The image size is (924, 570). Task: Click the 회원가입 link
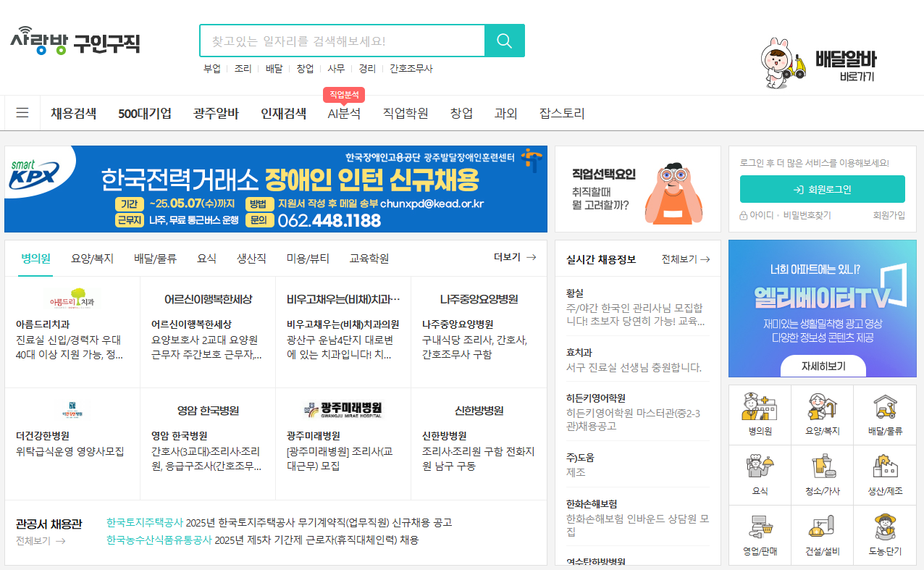889,215
